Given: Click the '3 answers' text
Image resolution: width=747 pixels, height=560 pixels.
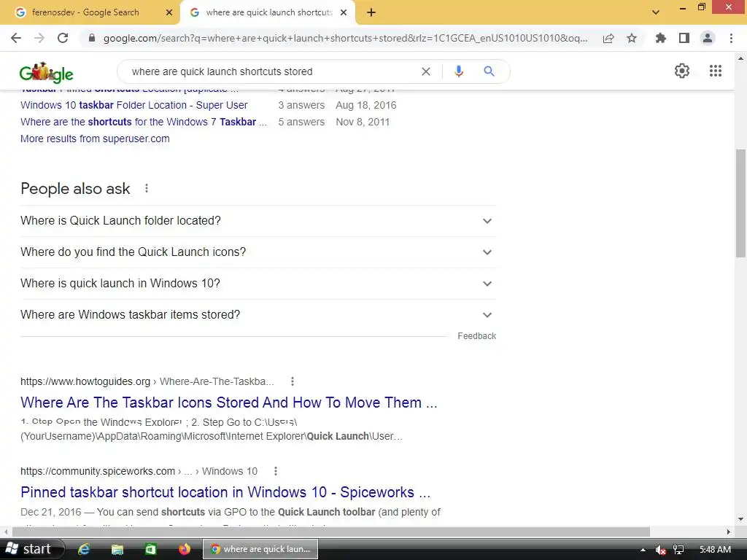Looking at the screenshot, I should (x=301, y=105).
